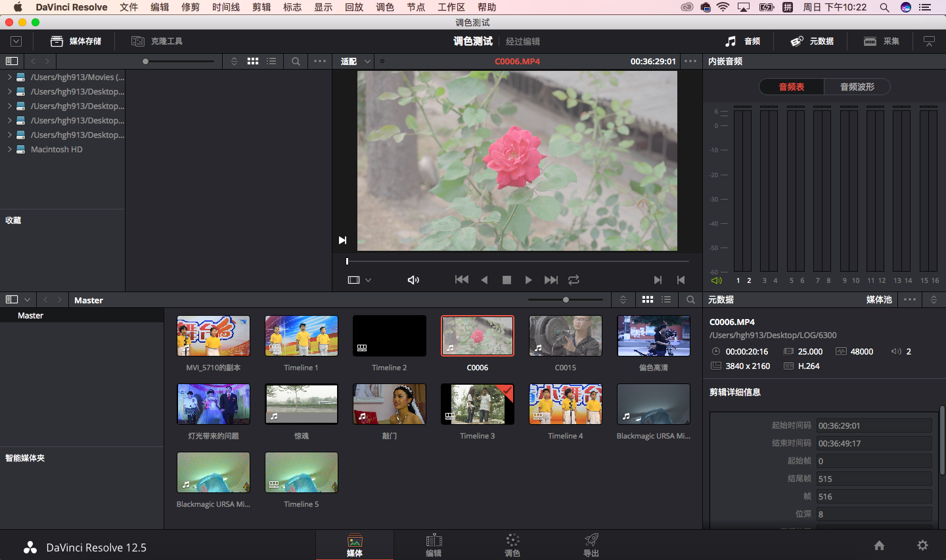Image resolution: width=946 pixels, height=560 pixels.
Task: Switch to the 调色 Color page
Action: pyautogui.click(x=512, y=545)
